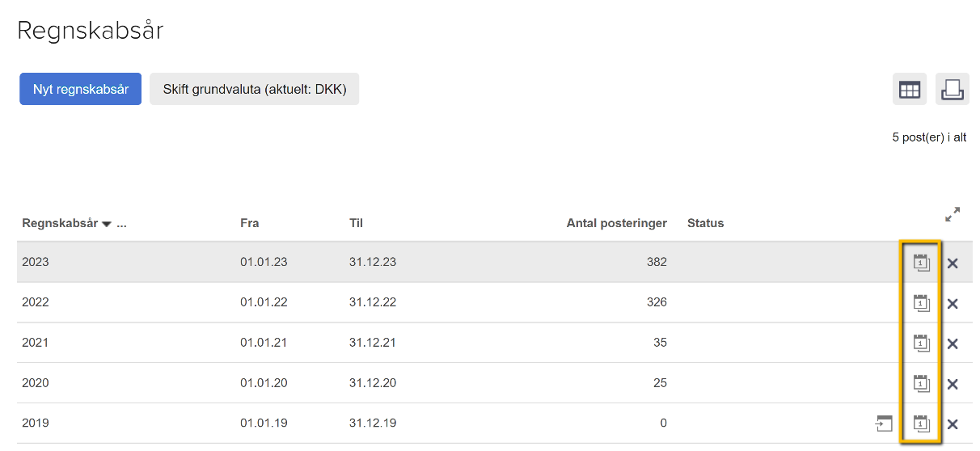
Task: Open the periods calendar icon for 2023
Action: point(921,262)
